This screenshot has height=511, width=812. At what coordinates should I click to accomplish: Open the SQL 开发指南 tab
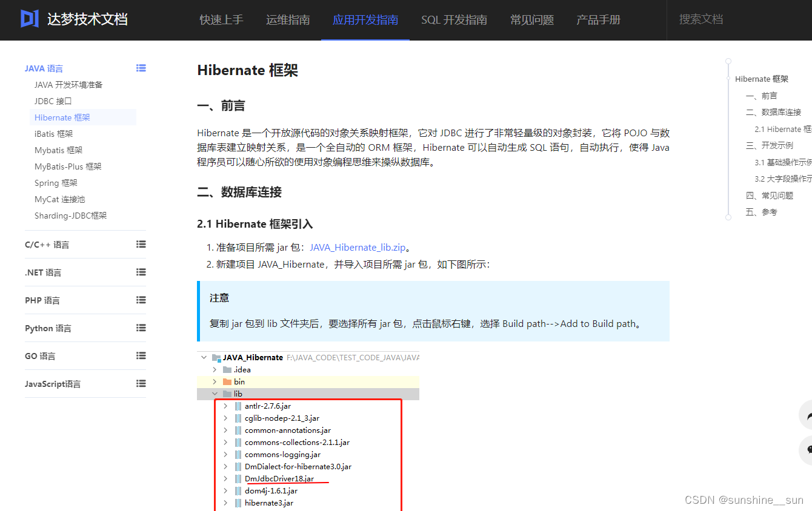click(454, 20)
